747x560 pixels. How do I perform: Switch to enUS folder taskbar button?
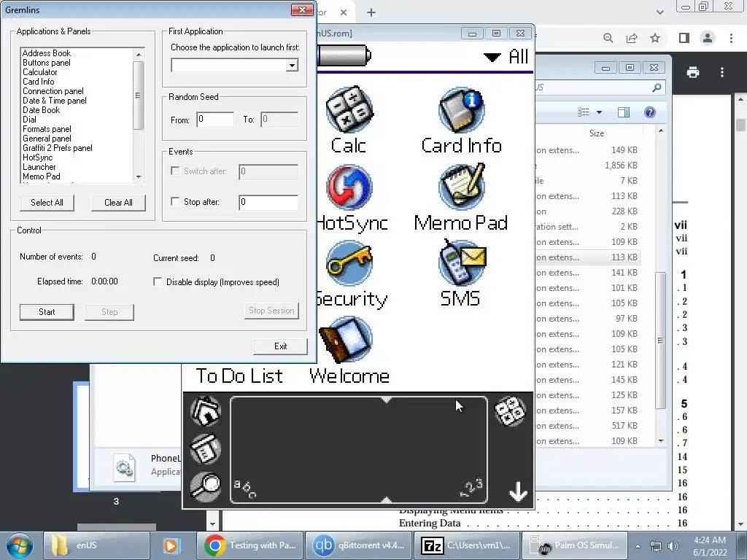coord(97,545)
